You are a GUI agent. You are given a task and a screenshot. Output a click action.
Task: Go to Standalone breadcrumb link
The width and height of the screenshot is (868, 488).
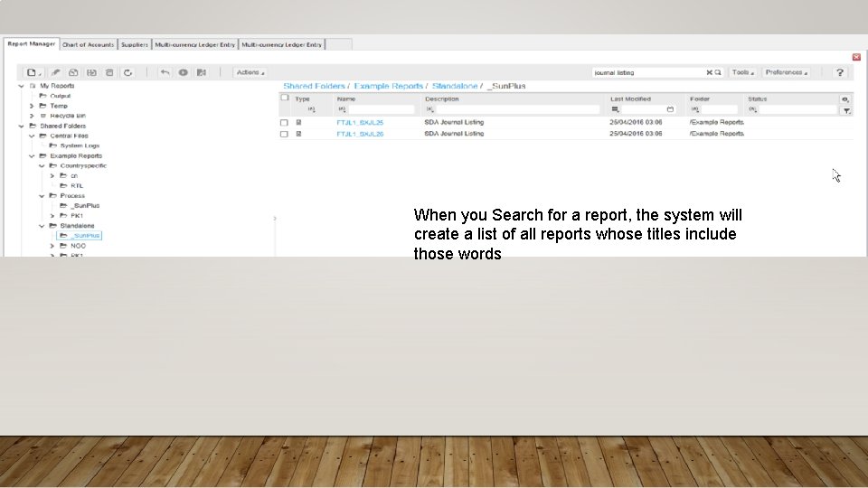(455, 87)
